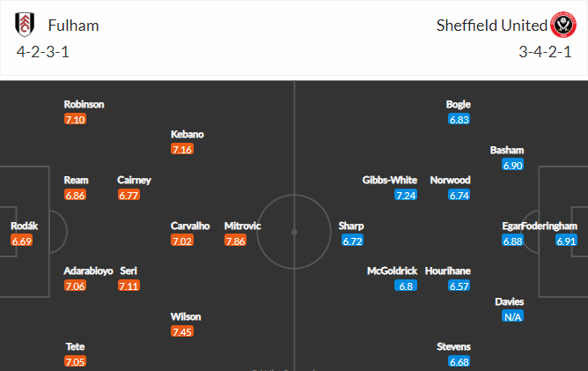Open player Norwood's profile name
This screenshot has width=588, height=371.
450,180
